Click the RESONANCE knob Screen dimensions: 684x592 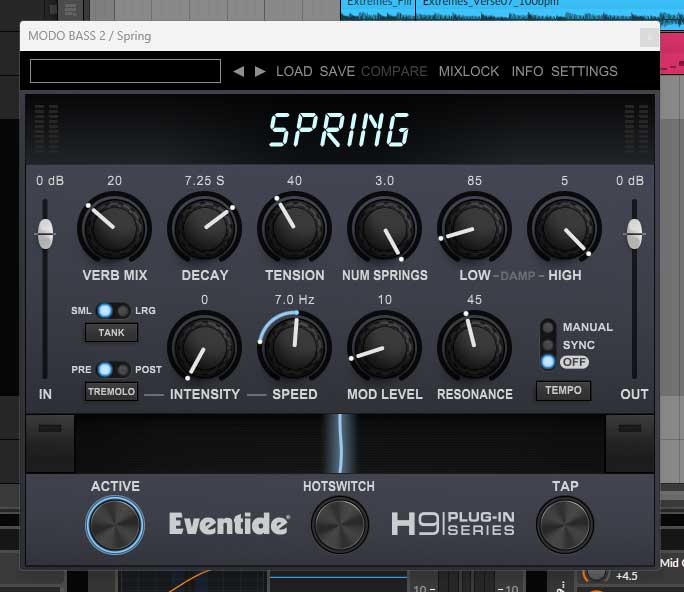click(x=474, y=347)
